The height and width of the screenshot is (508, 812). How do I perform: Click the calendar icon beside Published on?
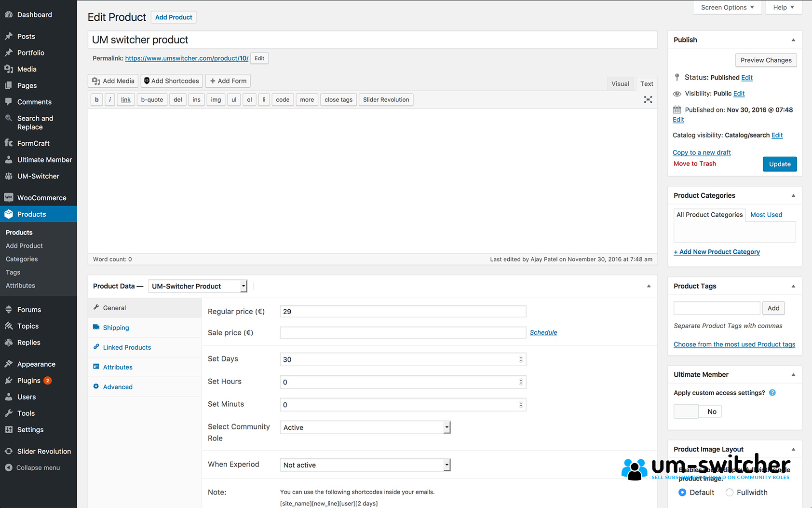point(677,110)
